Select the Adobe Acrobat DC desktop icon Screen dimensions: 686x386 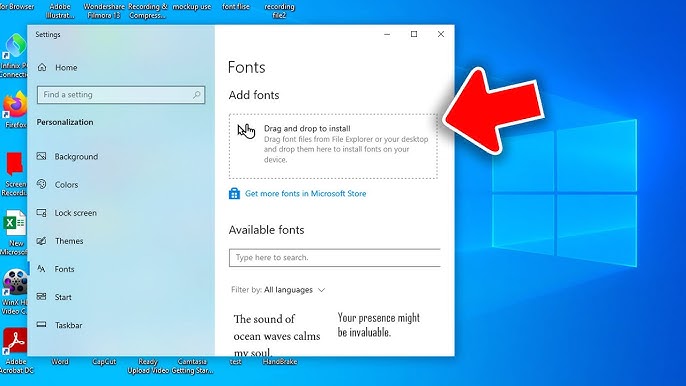[15, 351]
